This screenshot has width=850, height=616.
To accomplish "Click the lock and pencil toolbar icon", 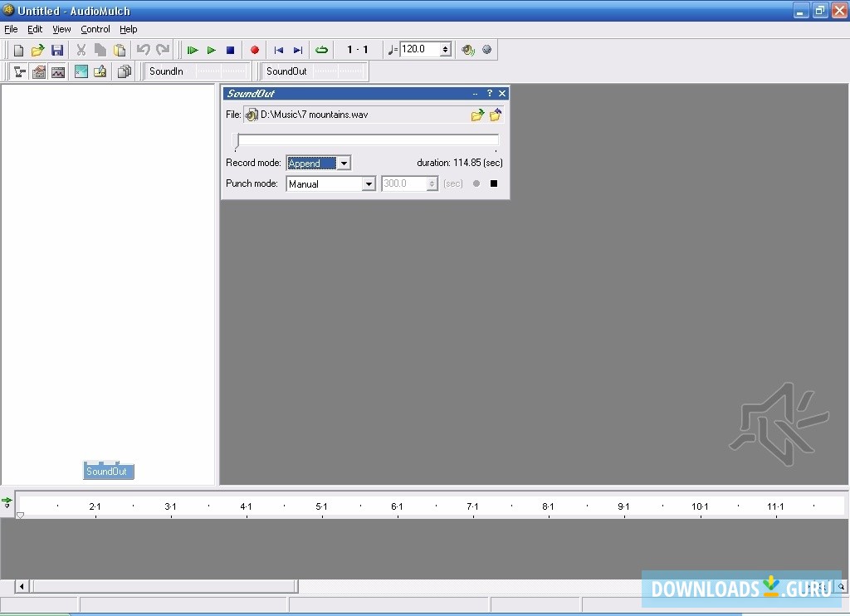I will (100, 71).
